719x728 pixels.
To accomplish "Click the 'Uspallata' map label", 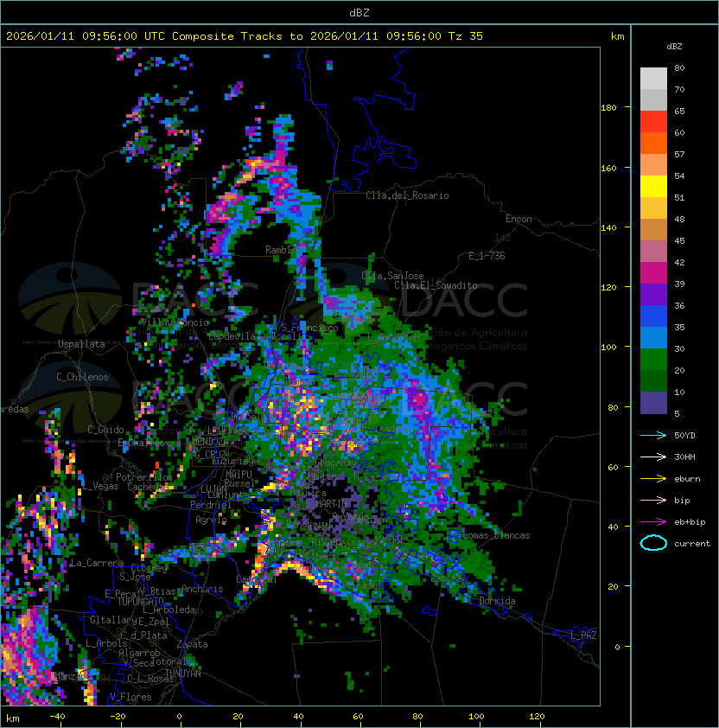I will (81, 344).
